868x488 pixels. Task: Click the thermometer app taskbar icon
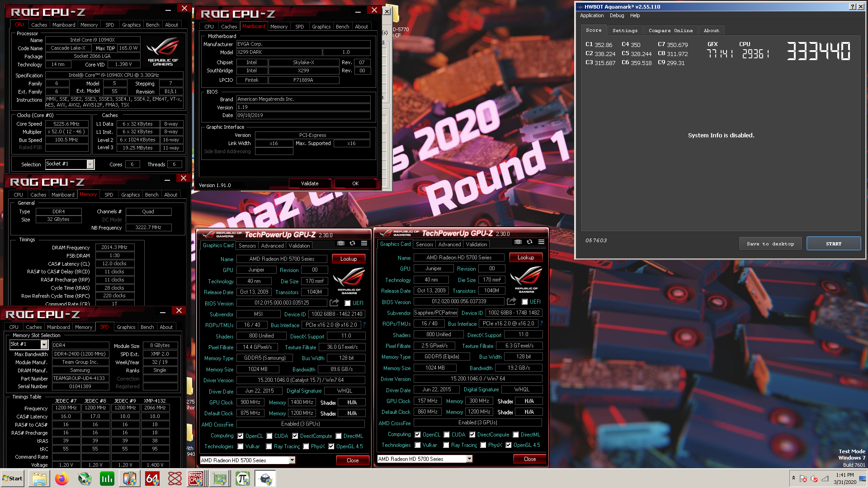coord(130,479)
